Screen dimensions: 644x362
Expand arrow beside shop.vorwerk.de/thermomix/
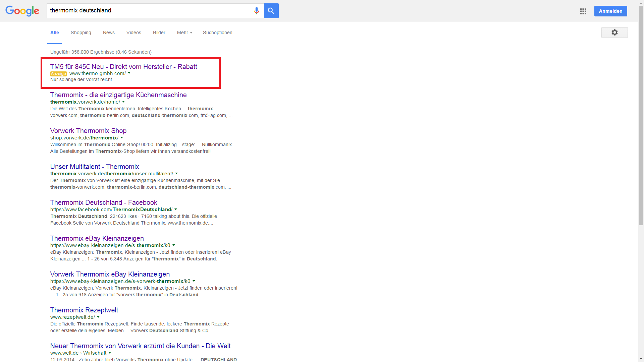(x=122, y=137)
